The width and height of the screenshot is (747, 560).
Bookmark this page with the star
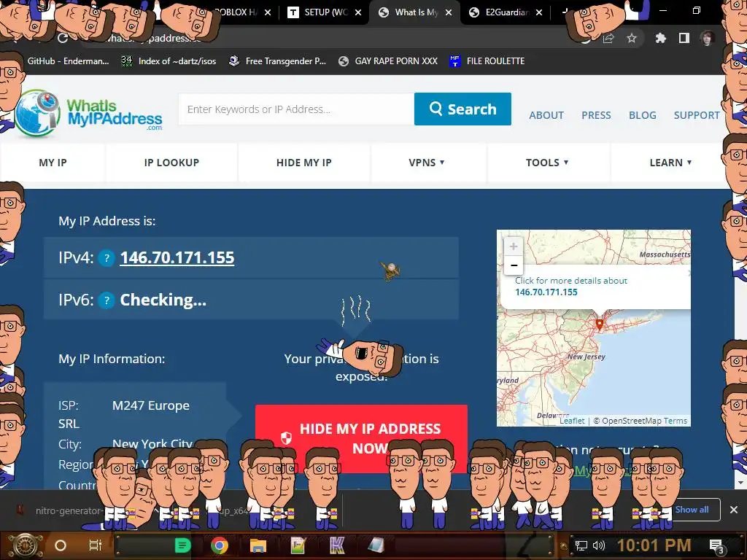click(x=632, y=38)
